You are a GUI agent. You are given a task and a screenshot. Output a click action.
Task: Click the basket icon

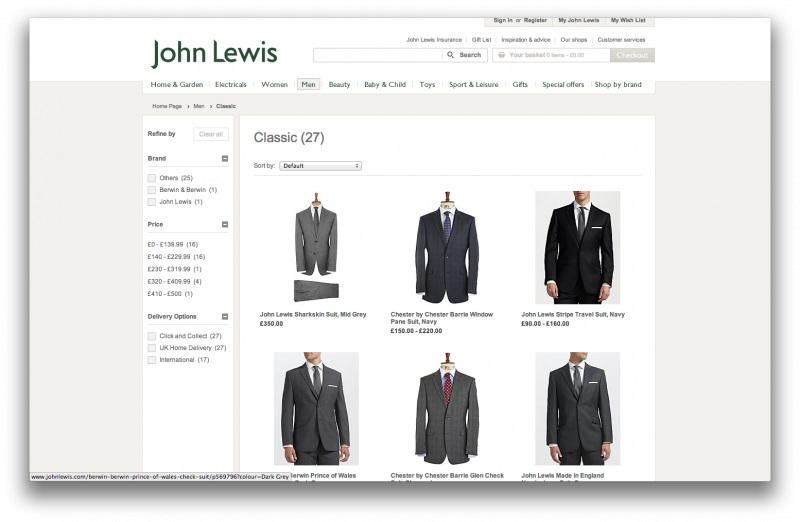click(x=502, y=55)
